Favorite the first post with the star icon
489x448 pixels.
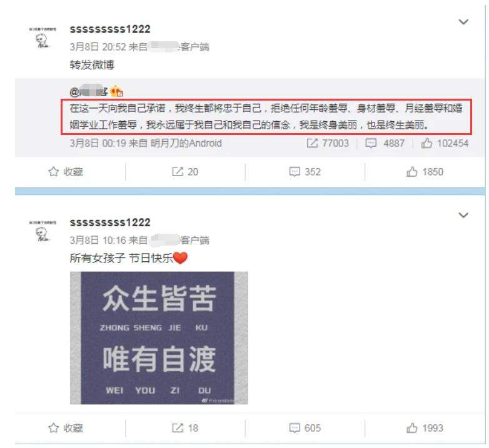point(66,172)
